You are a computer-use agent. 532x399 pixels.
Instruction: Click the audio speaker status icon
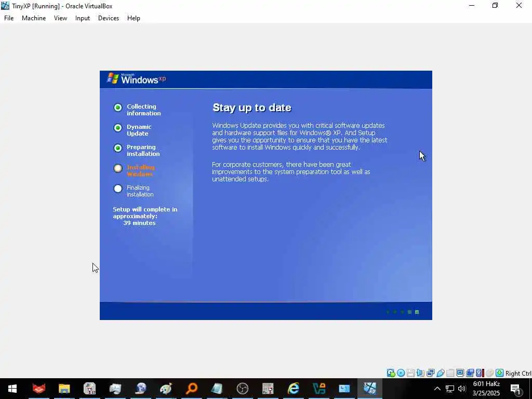coord(420,373)
